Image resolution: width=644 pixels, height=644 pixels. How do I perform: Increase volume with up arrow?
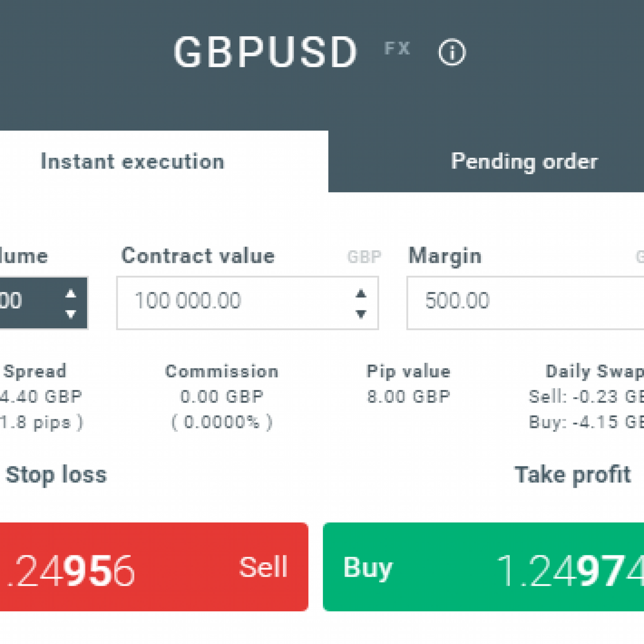click(71, 294)
